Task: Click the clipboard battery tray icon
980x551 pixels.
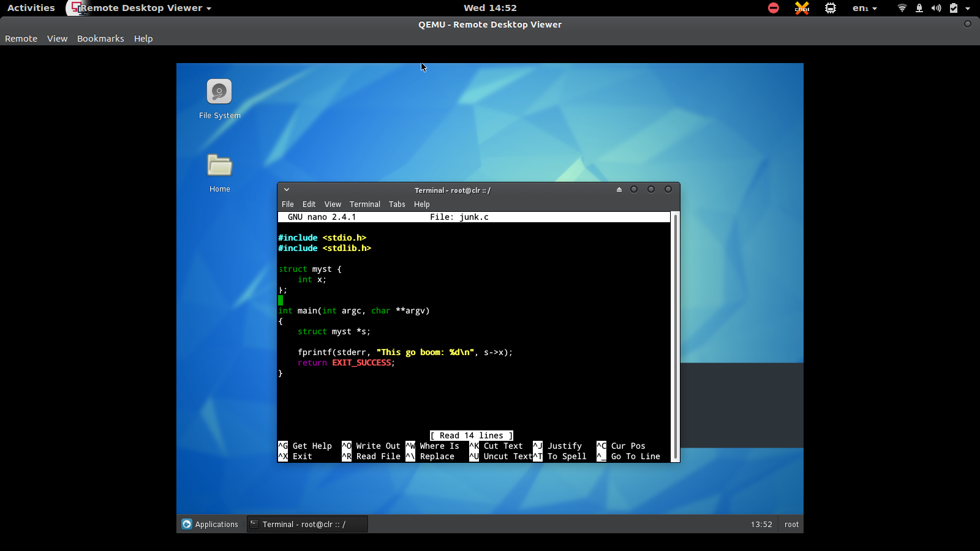Action: pos(954,8)
